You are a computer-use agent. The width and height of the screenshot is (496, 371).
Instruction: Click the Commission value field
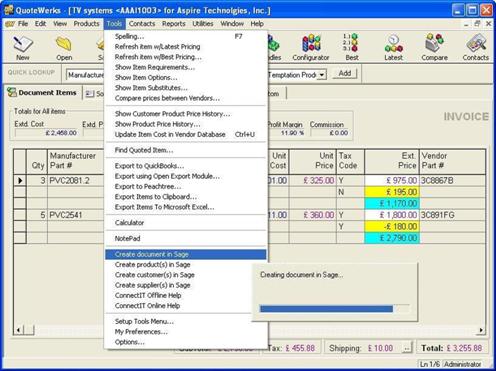pos(330,133)
